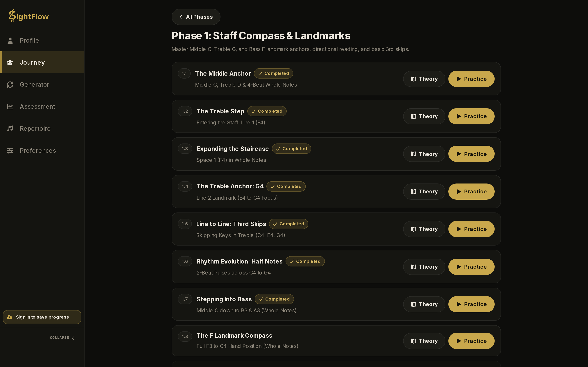Click the Assessment chart icon
Screen dimensions: 588x367
(10, 107)
